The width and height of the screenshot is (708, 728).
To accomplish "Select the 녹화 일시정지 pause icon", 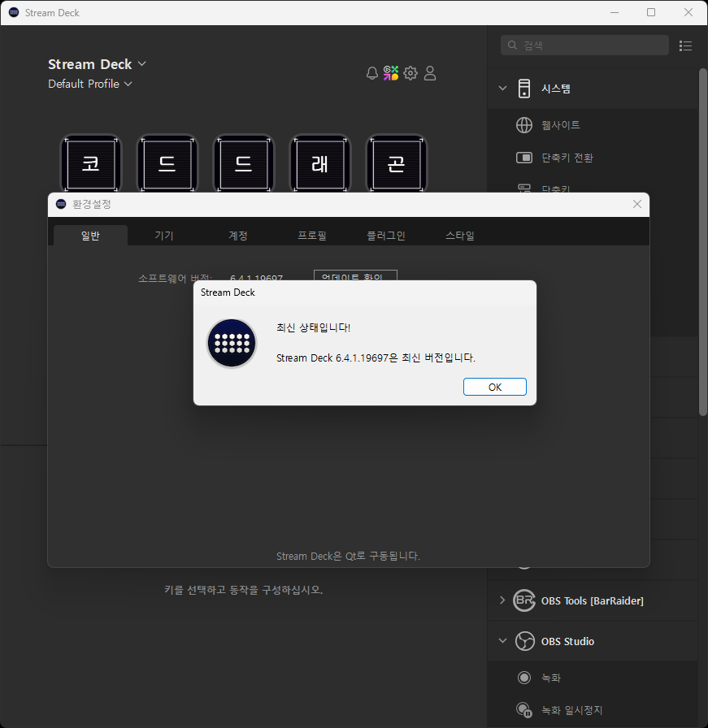I will pyautogui.click(x=524, y=710).
